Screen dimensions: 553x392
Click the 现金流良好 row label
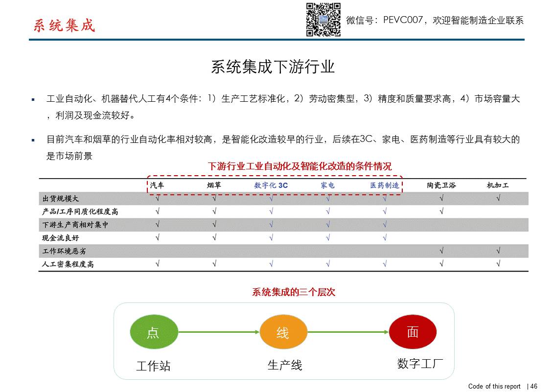[x=61, y=238]
